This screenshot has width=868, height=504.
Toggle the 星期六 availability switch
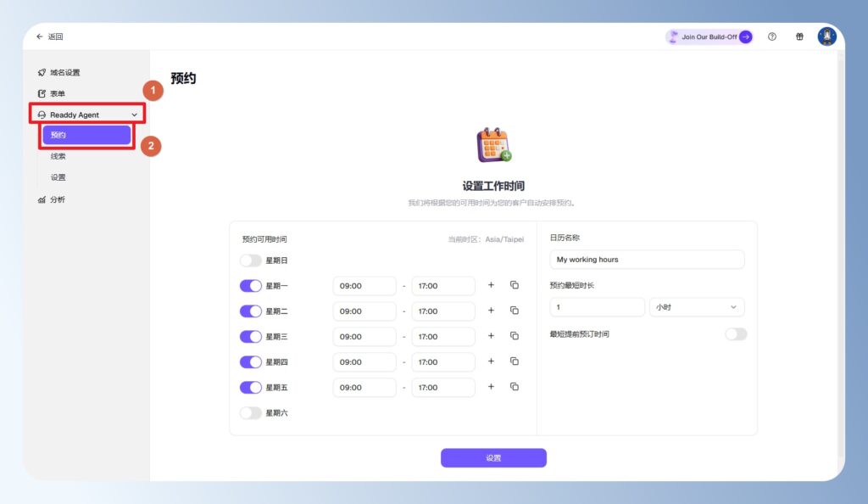point(249,412)
